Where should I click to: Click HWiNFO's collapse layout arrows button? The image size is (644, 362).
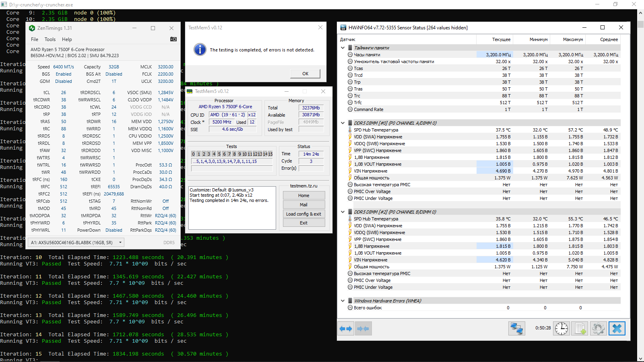click(363, 329)
